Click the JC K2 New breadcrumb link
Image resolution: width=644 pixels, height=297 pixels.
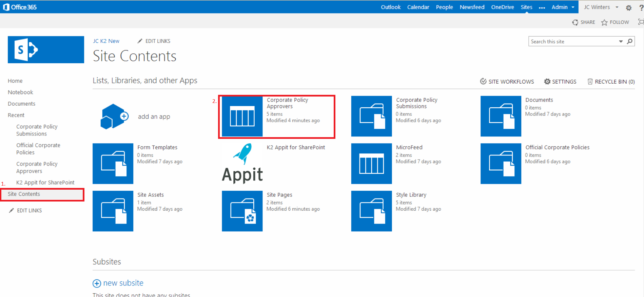tap(106, 41)
